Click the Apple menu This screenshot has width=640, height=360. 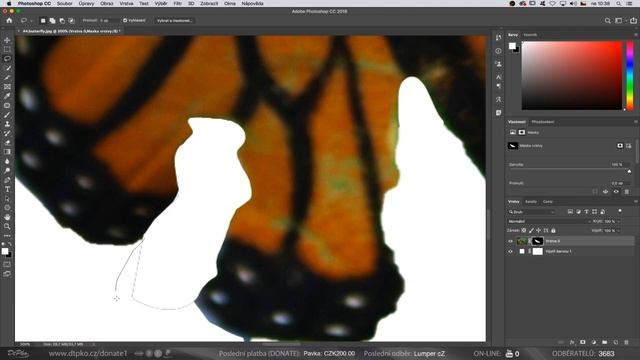click(9, 3)
